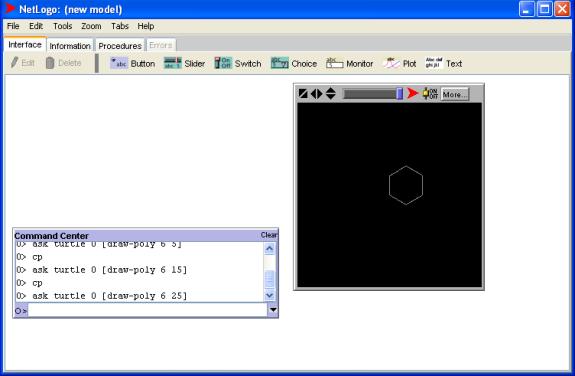
Task: Switch to the Procedures tab
Action: tap(120, 46)
